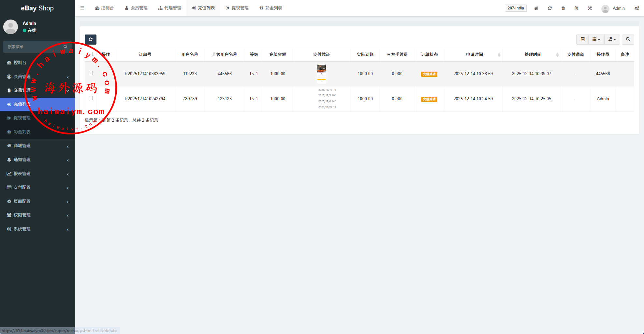Switch to the 提现管理 tab
The image size is (644, 334).
click(237, 8)
